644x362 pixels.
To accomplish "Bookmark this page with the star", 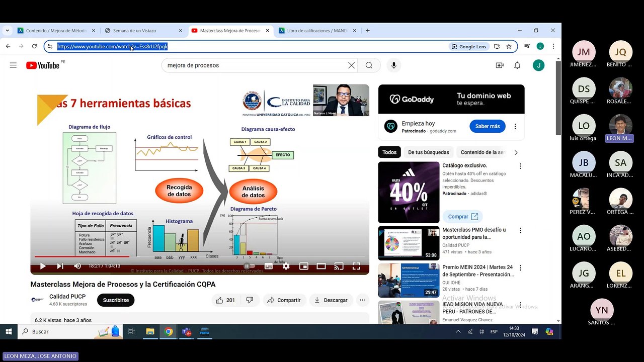I will 509,46.
